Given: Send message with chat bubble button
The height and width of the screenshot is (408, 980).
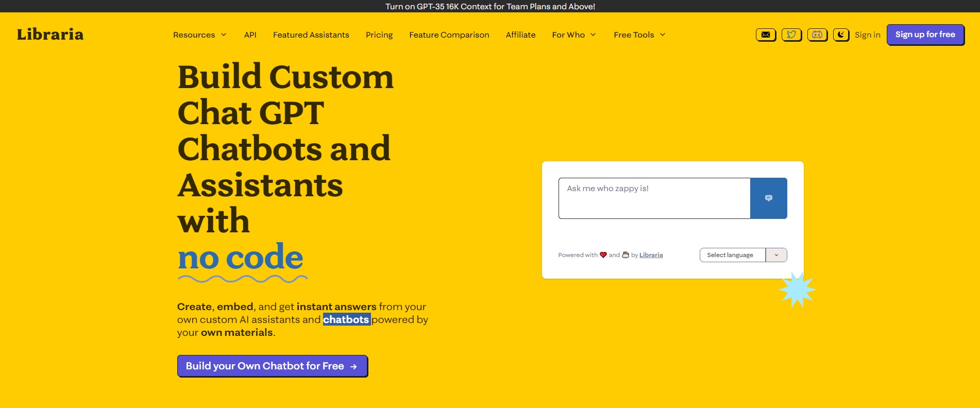Looking at the screenshot, I should tap(768, 198).
